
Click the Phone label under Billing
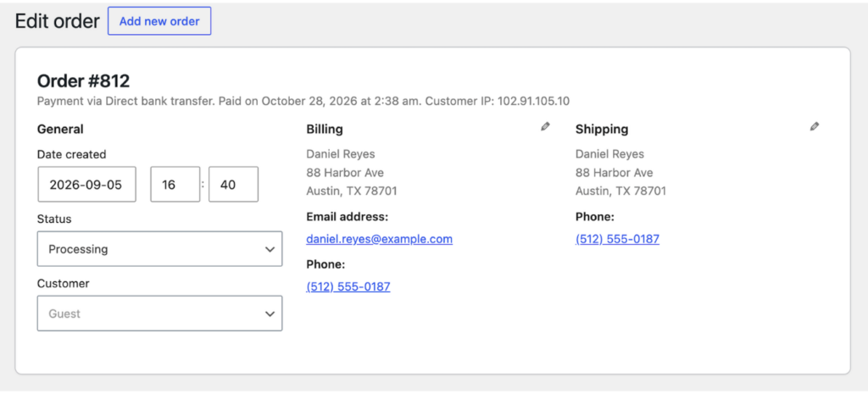tap(326, 264)
